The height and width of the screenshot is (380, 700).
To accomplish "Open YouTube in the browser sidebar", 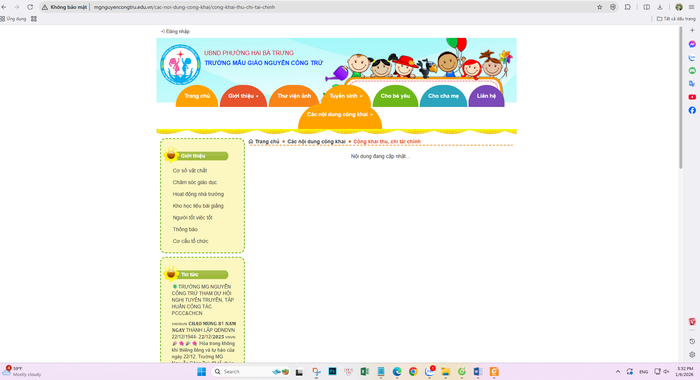I will click(692, 97).
